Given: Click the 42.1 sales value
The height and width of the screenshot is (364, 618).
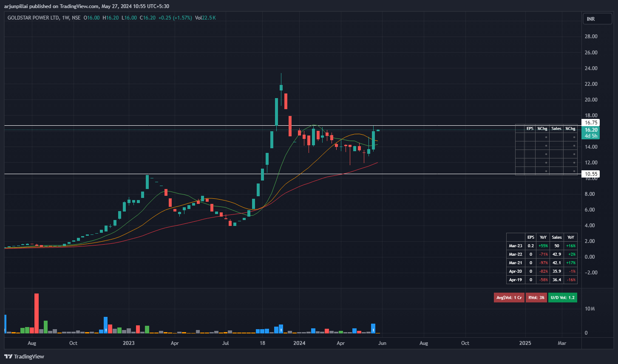Looking at the screenshot, I should pos(557,263).
